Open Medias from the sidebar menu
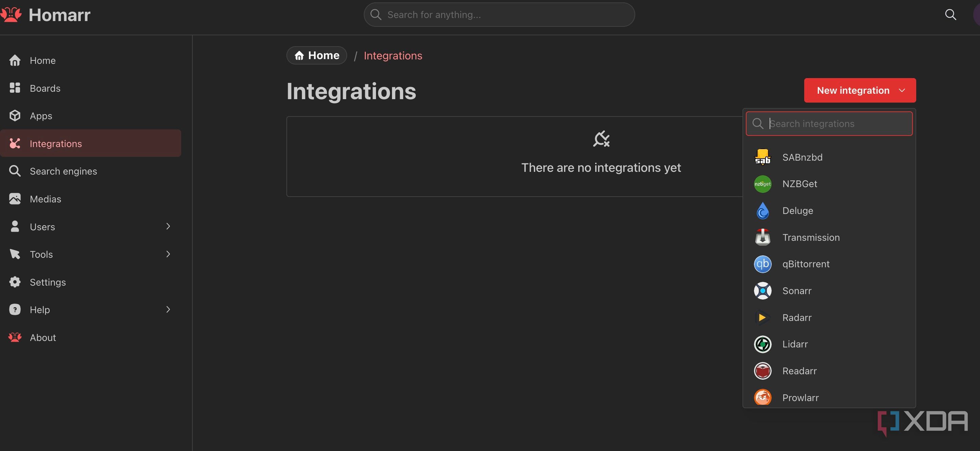This screenshot has width=980, height=451. [91, 199]
